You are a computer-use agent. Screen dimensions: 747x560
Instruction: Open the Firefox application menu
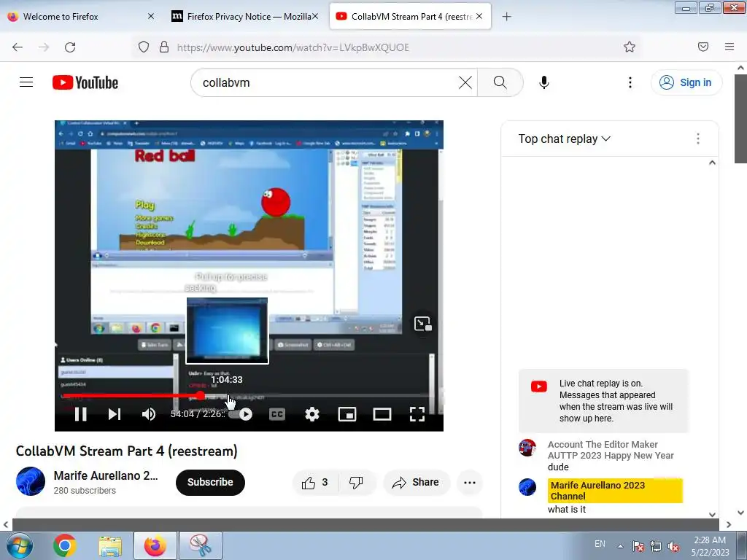click(x=729, y=47)
